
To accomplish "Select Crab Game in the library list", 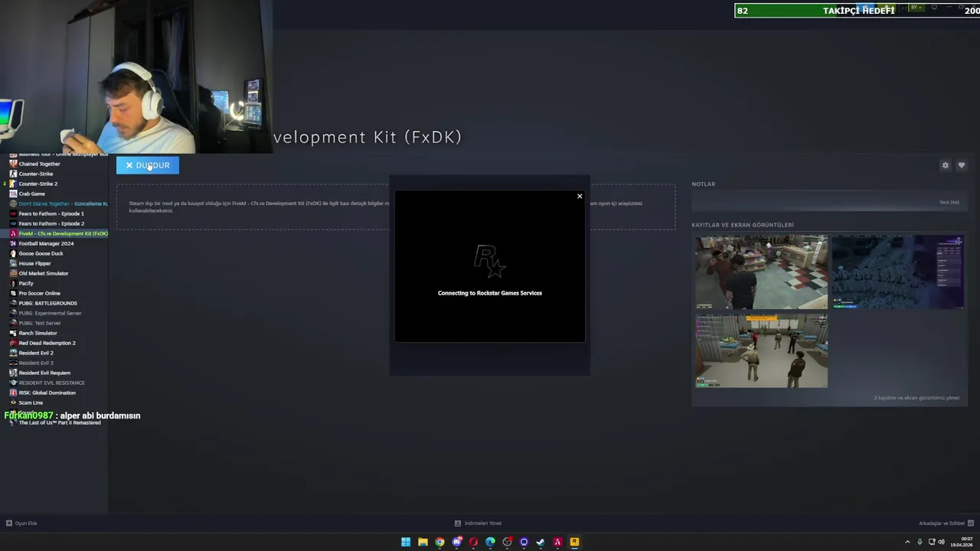I will 31,194.
